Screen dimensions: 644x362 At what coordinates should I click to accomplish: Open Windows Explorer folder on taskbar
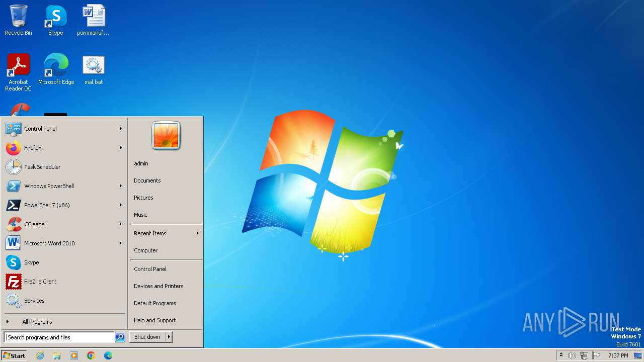point(57,355)
